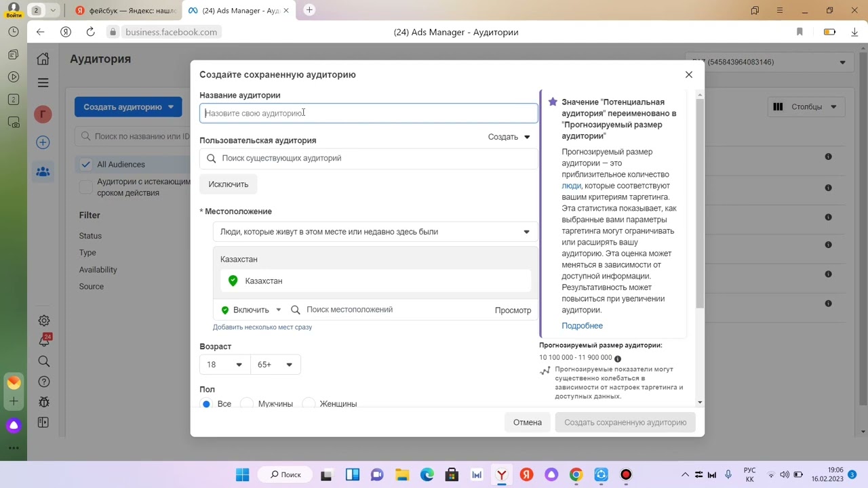Click the 'Исключить' button

pyautogui.click(x=229, y=184)
